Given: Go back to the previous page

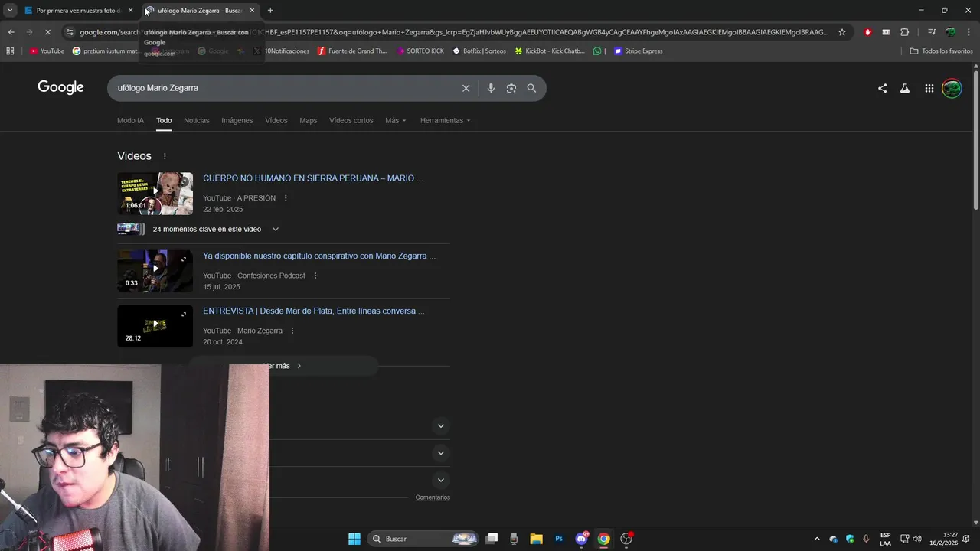Looking at the screenshot, I should (11, 32).
